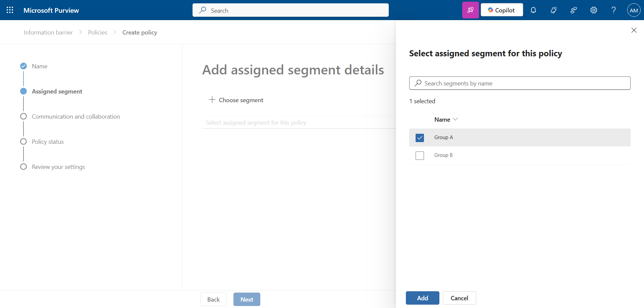The image size is (644, 308).
Task: Navigate to the Policies breadcrumb
Action: point(98,33)
